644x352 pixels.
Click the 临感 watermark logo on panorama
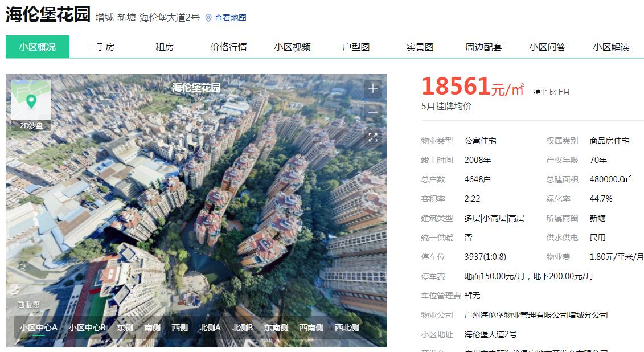(x=28, y=304)
